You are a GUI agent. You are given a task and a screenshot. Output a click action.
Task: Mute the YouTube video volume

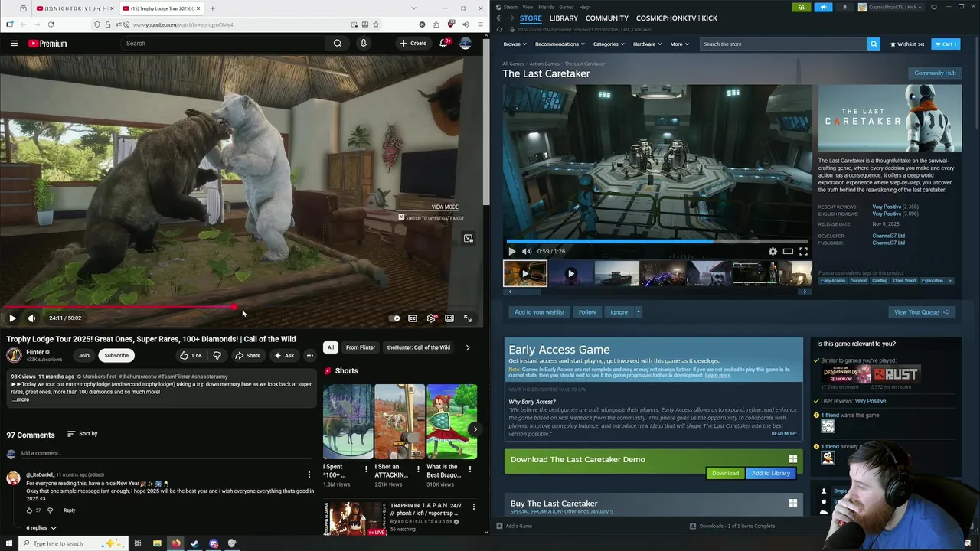(x=31, y=318)
